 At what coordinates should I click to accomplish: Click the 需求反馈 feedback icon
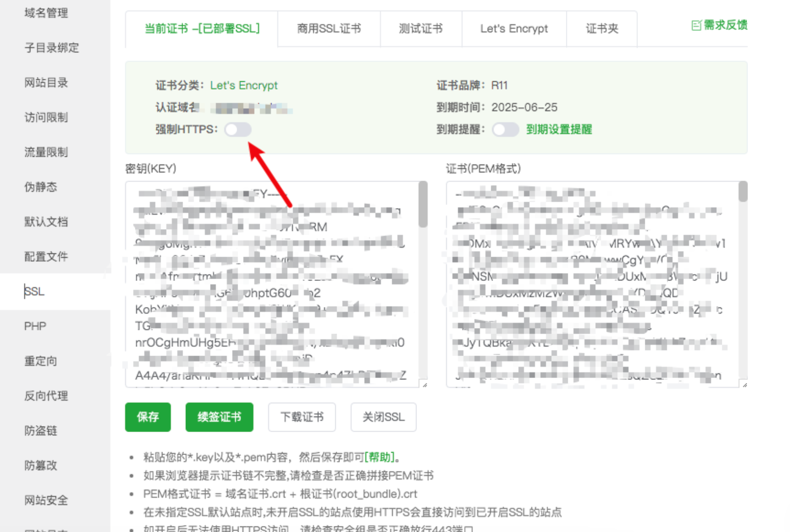tap(696, 25)
